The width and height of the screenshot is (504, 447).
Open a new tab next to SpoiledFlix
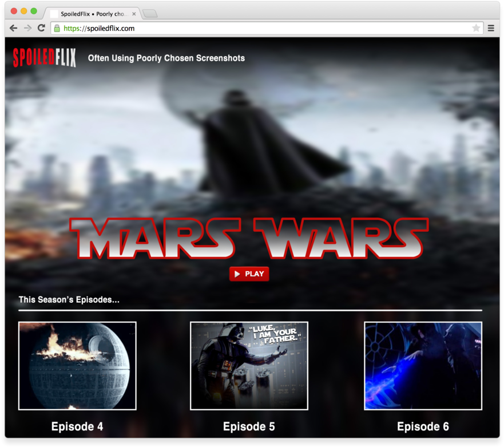(150, 14)
